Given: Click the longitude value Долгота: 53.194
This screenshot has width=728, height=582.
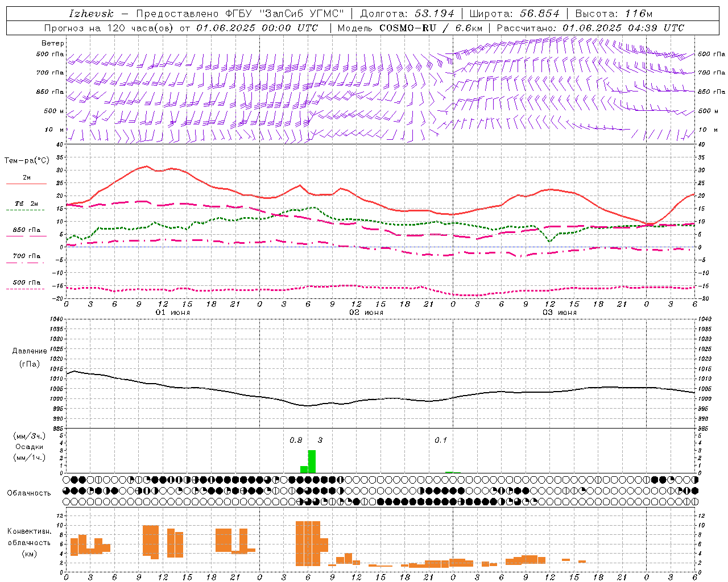Looking at the screenshot, I should [407, 14].
